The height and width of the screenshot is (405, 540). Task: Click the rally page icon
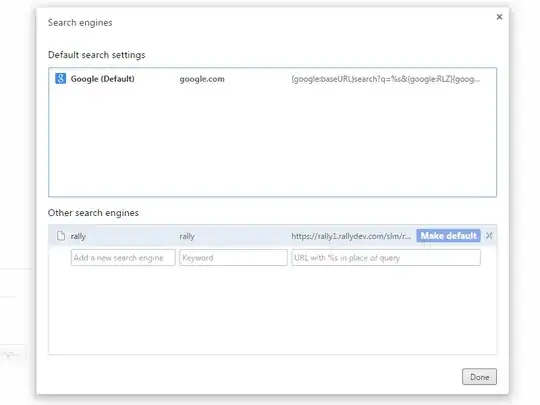pyautogui.click(x=61, y=236)
